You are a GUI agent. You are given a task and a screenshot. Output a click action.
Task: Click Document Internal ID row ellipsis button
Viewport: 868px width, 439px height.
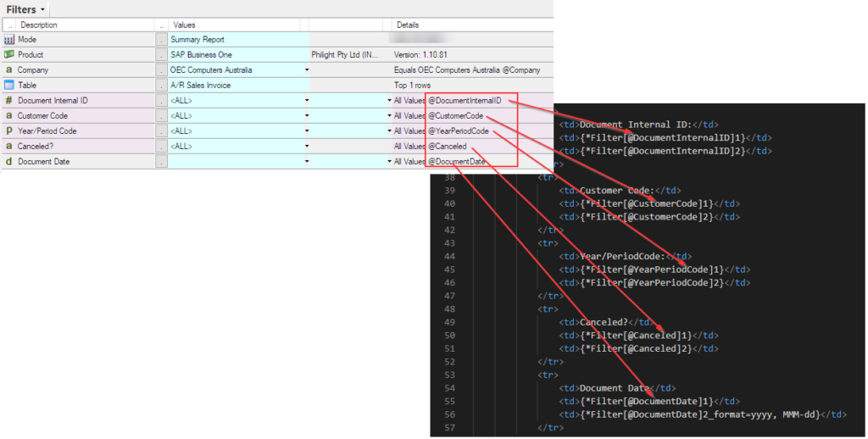[161, 100]
